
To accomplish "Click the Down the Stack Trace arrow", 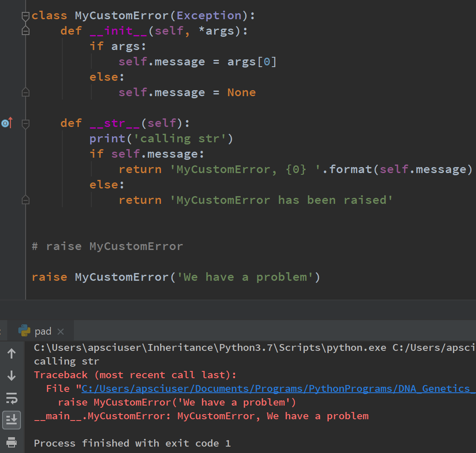I will point(12,376).
